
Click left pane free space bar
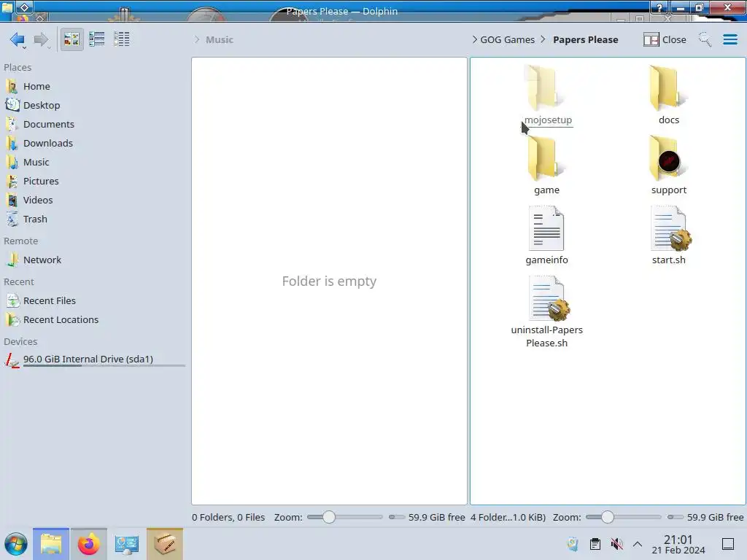(x=397, y=517)
